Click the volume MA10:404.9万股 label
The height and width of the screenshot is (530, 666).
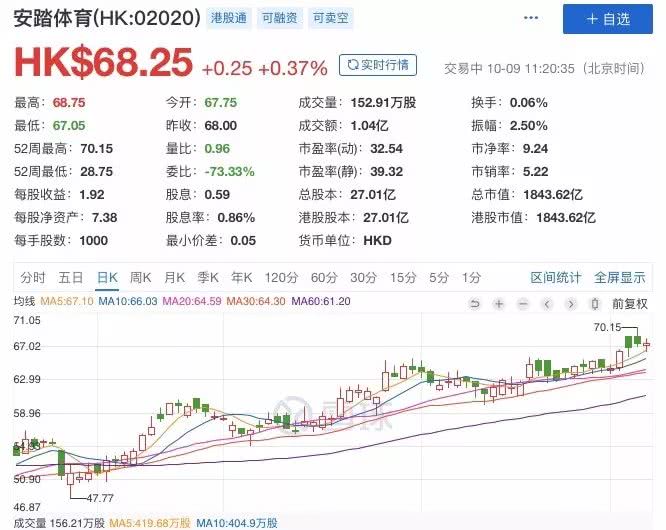(x=237, y=523)
